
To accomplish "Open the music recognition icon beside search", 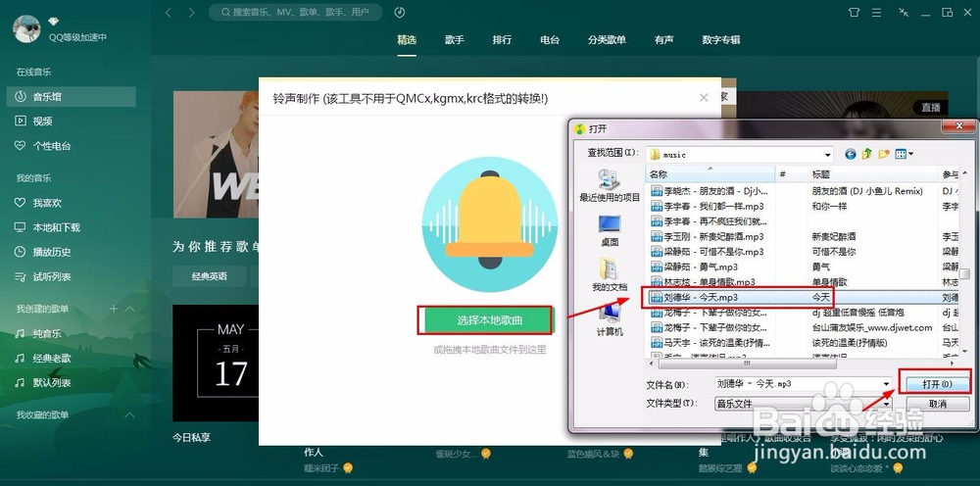I will point(400,13).
